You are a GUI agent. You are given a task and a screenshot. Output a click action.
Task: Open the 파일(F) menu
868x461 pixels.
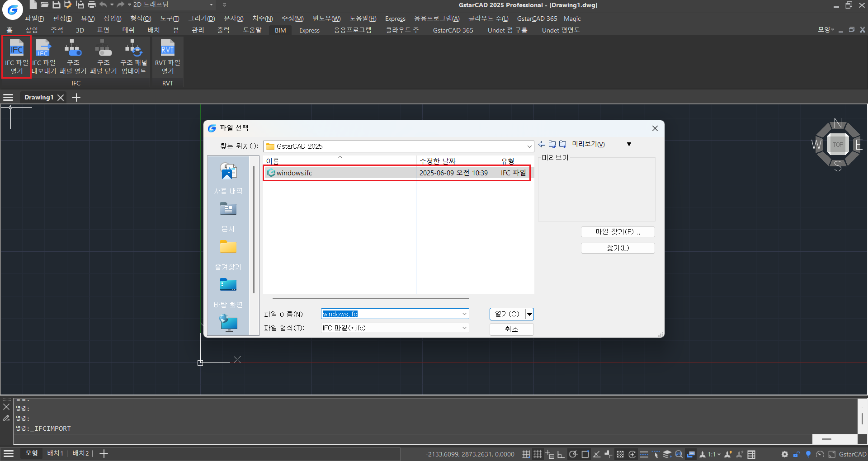tap(34, 19)
